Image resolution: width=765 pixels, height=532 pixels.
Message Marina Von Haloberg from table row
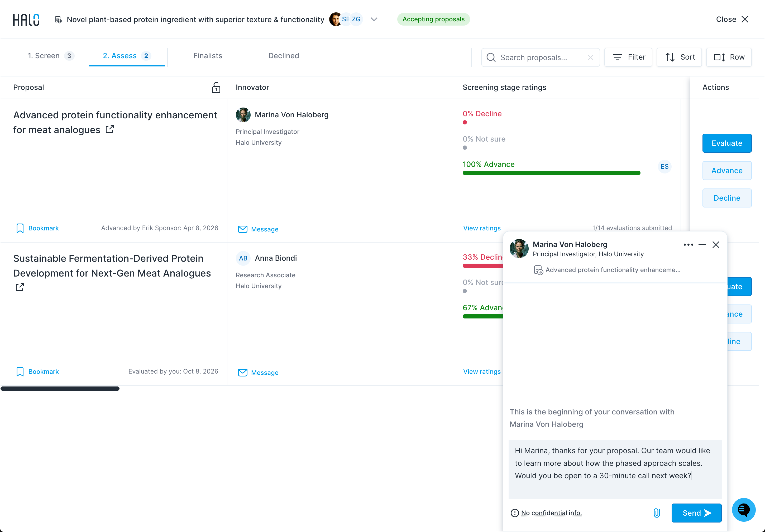[x=258, y=229]
